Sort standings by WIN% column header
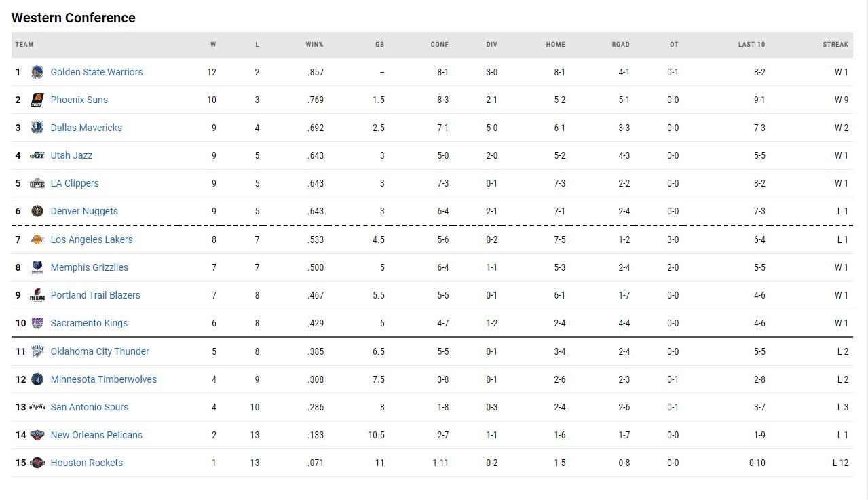Viewport: 868px width, 500px height. 314,45
